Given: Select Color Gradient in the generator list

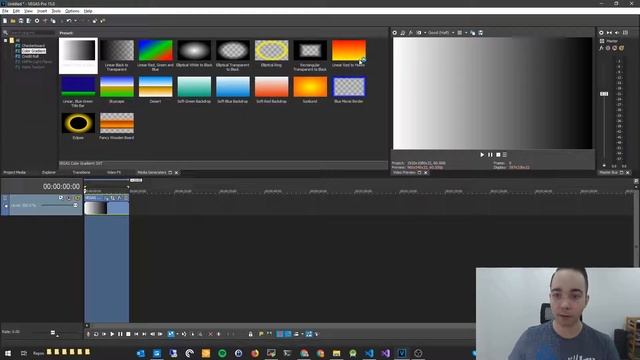Looking at the screenshot, I should (x=33, y=51).
